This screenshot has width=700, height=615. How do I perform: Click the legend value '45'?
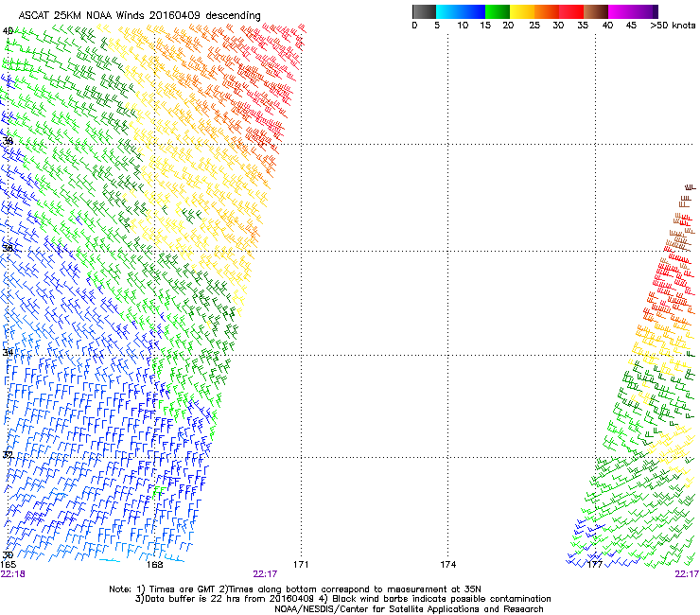(x=631, y=26)
